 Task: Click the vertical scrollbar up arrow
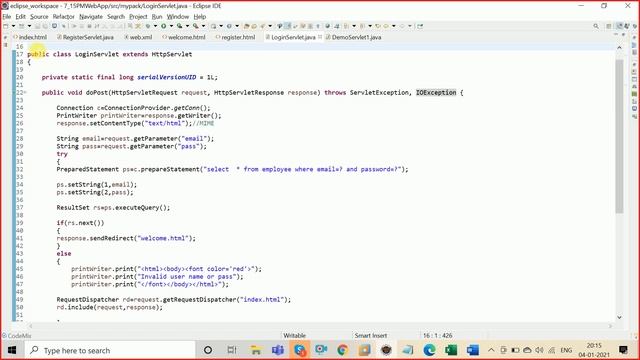[x=619, y=48]
